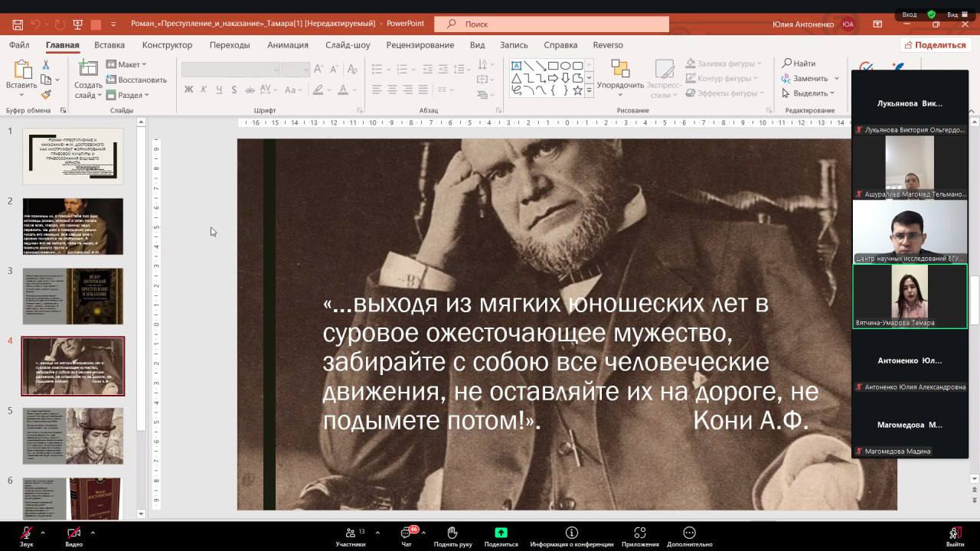Click the Save icon in quick access toolbar

[17, 24]
